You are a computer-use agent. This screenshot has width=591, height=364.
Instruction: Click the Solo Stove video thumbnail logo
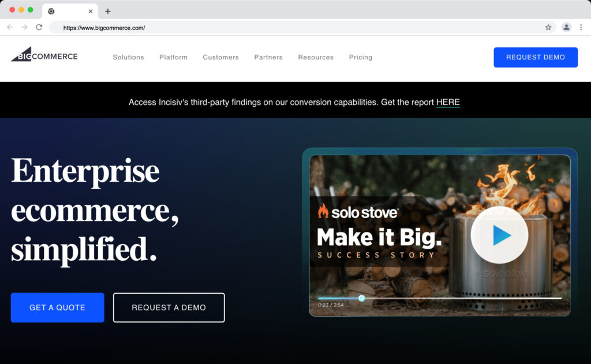coord(358,212)
